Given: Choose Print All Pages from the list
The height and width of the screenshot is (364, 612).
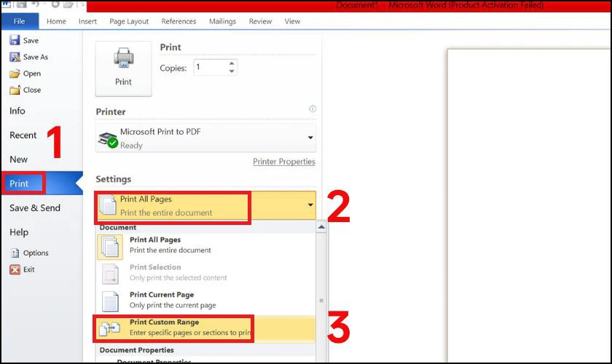Looking at the screenshot, I should [205, 247].
